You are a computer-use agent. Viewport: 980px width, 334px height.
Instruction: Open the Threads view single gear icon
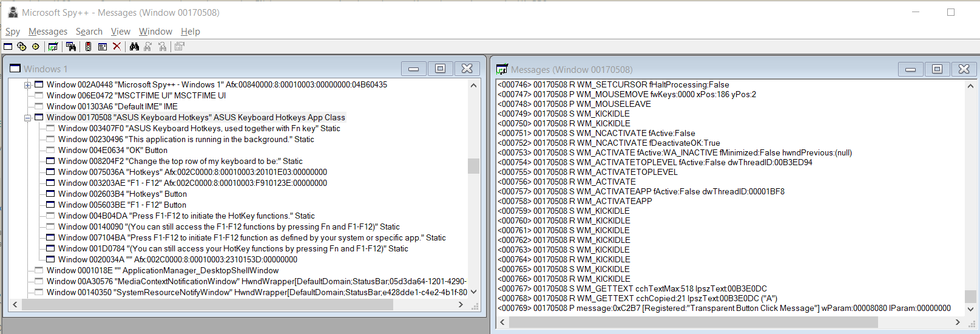tap(36, 47)
